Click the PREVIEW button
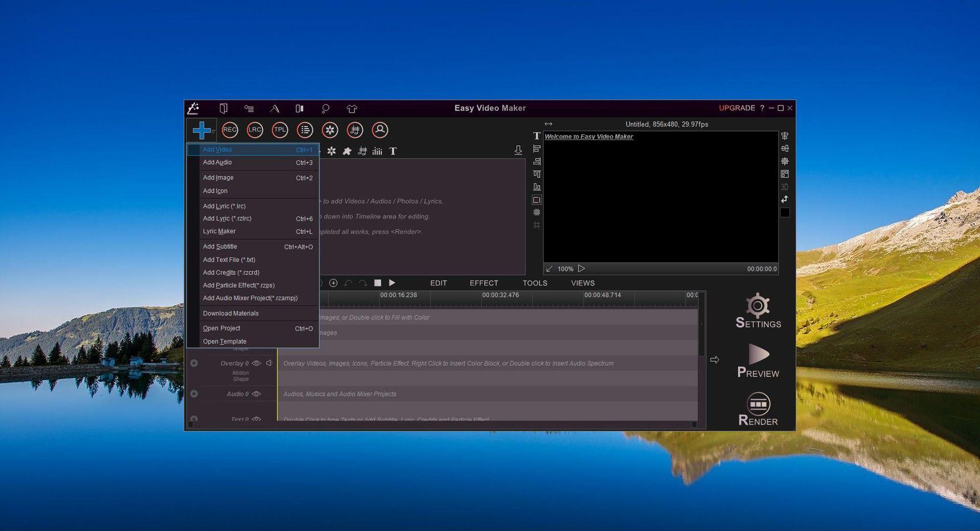Viewport: 980px width, 531px height. [758, 361]
